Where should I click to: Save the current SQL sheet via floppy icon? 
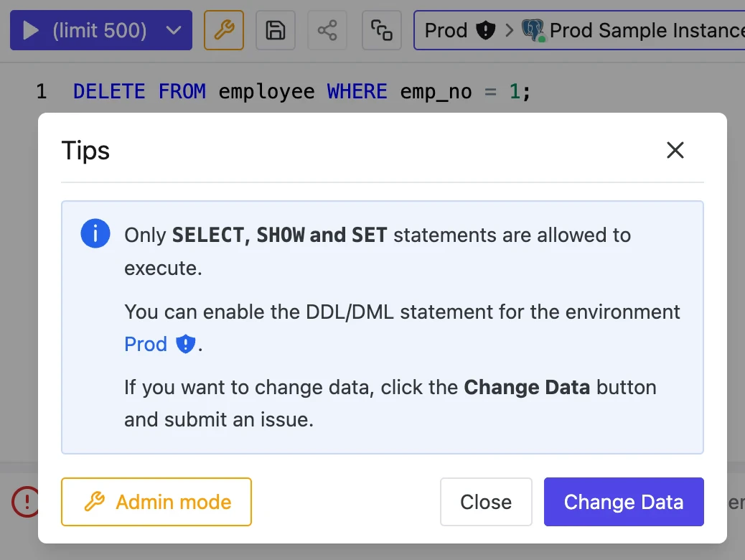coord(276,30)
